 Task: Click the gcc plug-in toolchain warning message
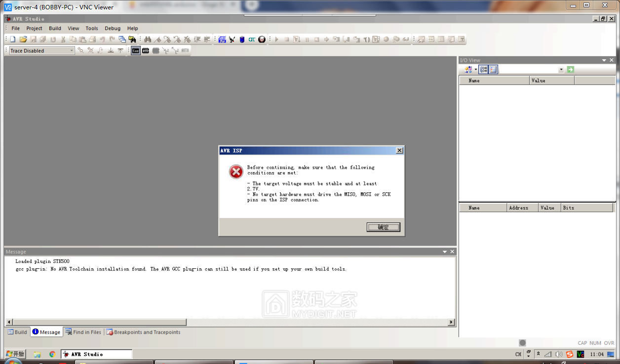[x=181, y=269]
